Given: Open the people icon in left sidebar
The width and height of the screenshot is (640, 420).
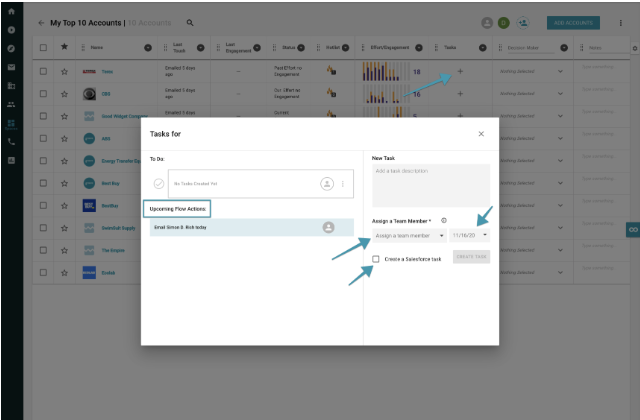Looking at the screenshot, I should pos(11,104).
